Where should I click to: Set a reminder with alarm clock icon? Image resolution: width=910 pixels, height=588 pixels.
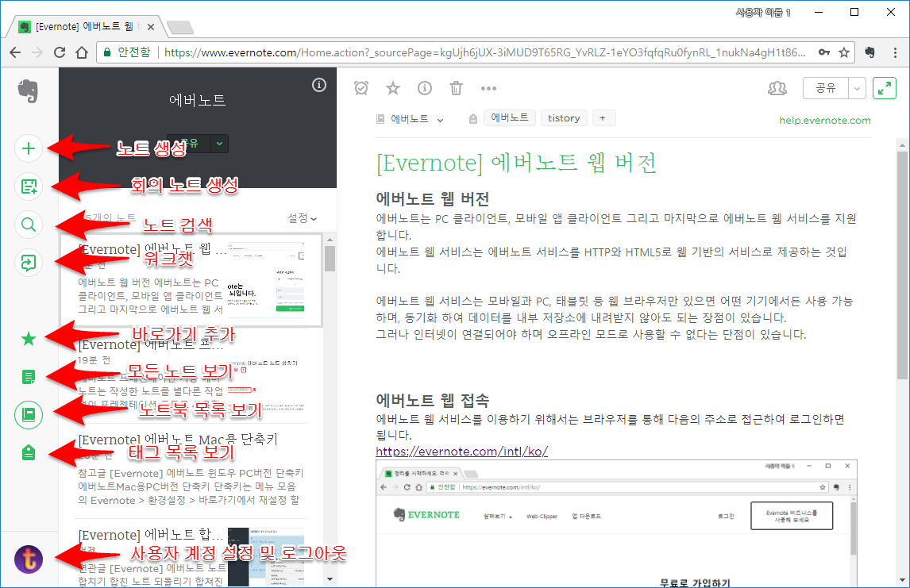click(361, 88)
